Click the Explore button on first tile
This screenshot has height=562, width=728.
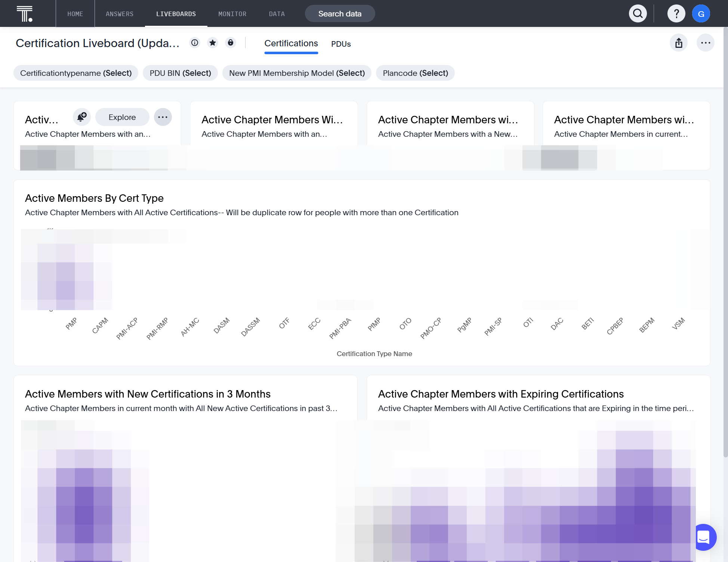pos(122,117)
